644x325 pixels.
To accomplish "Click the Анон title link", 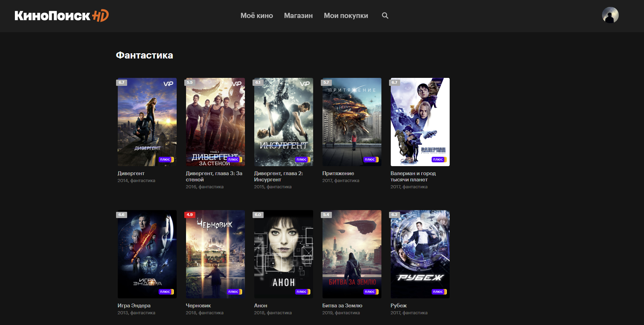I will 261,306.
